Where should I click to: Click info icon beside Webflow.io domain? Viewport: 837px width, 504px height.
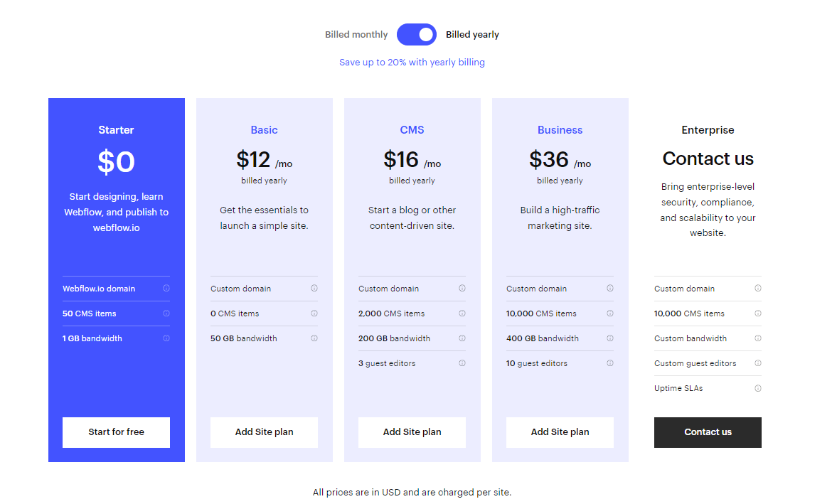point(166,289)
